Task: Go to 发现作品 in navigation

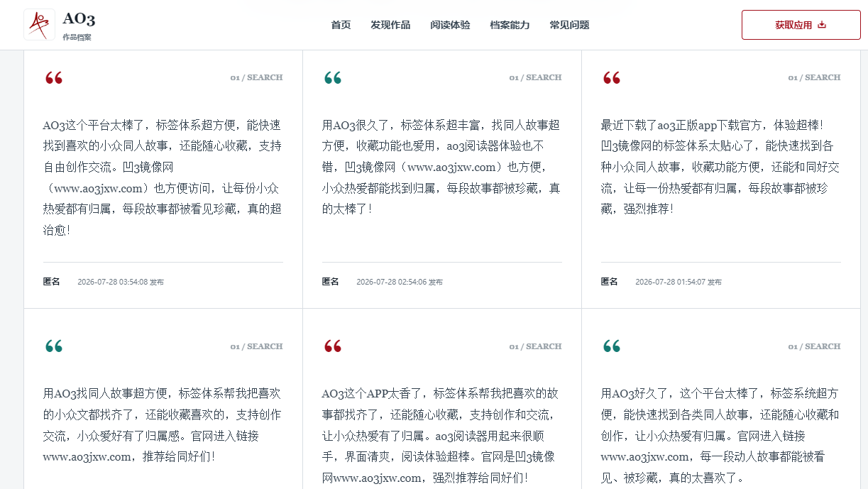Action: coord(390,25)
